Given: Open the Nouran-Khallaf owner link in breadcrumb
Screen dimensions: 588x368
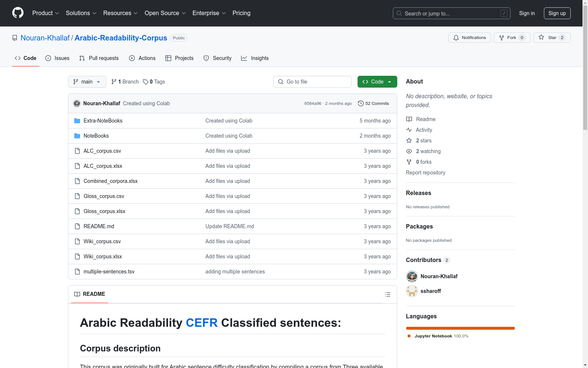Looking at the screenshot, I should coord(45,38).
